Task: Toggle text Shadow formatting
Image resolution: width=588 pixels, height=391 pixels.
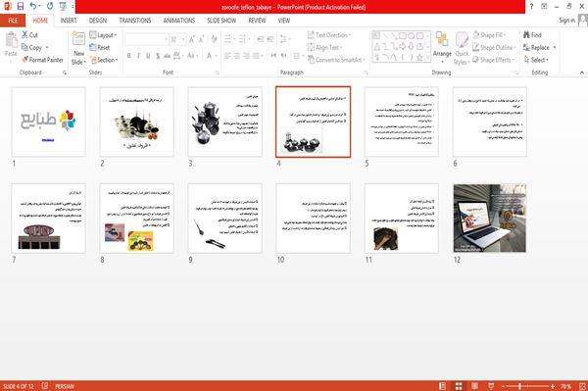Action: [x=158, y=56]
